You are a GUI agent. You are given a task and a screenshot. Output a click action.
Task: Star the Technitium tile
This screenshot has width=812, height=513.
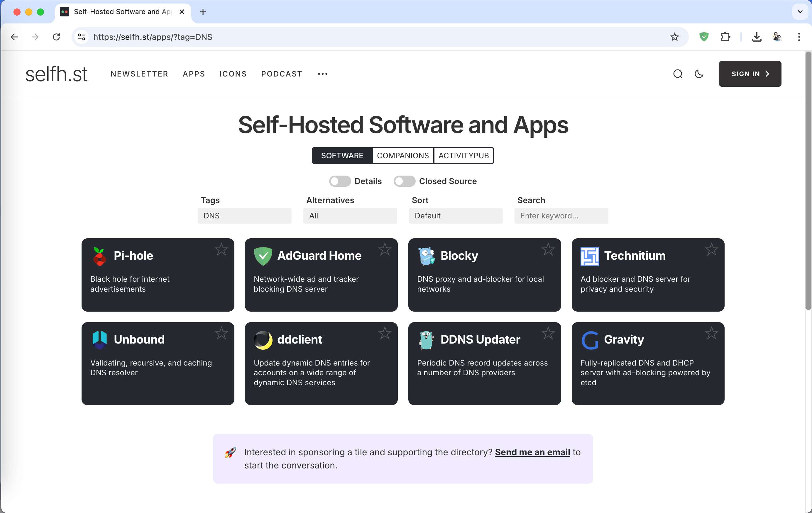click(711, 250)
